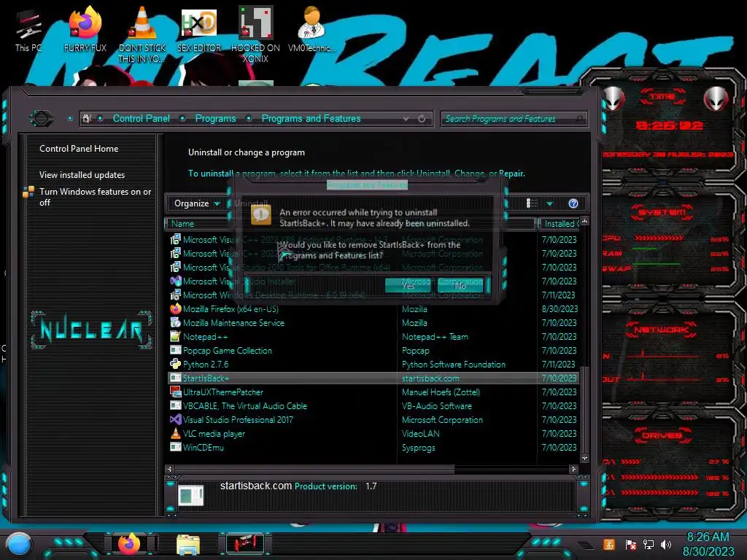Click Programs in the breadcrumb

click(x=215, y=119)
